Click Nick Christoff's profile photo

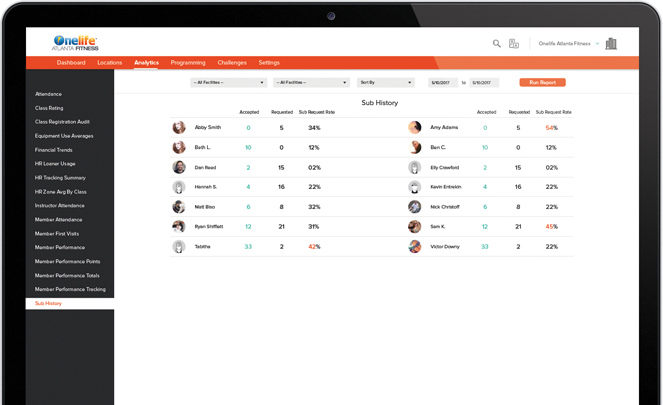click(x=415, y=207)
